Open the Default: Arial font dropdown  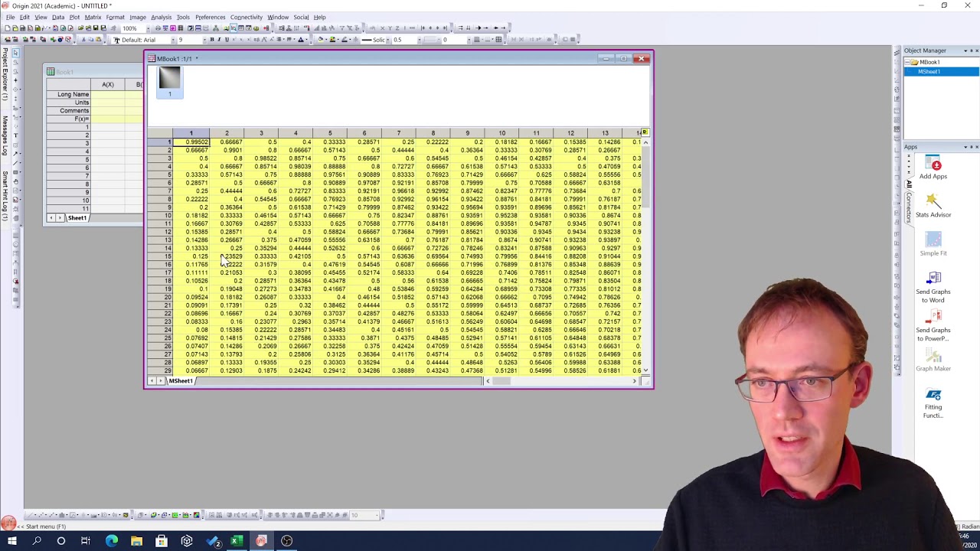pyautogui.click(x=173, y=40)
